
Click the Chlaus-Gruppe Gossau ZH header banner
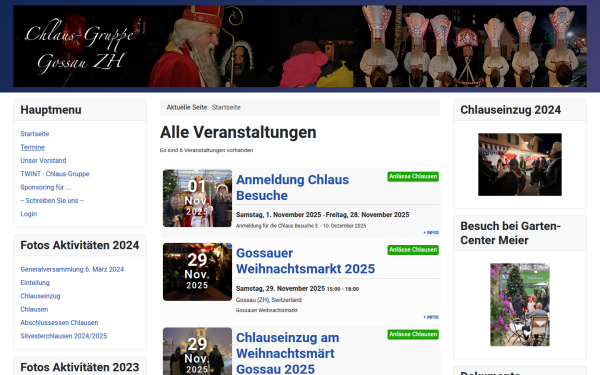(300, 46)
